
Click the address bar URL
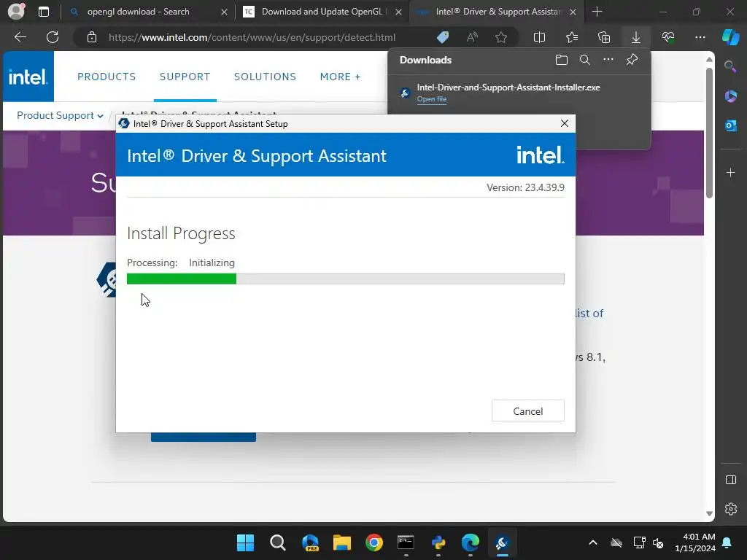click(x=252, y=37)
